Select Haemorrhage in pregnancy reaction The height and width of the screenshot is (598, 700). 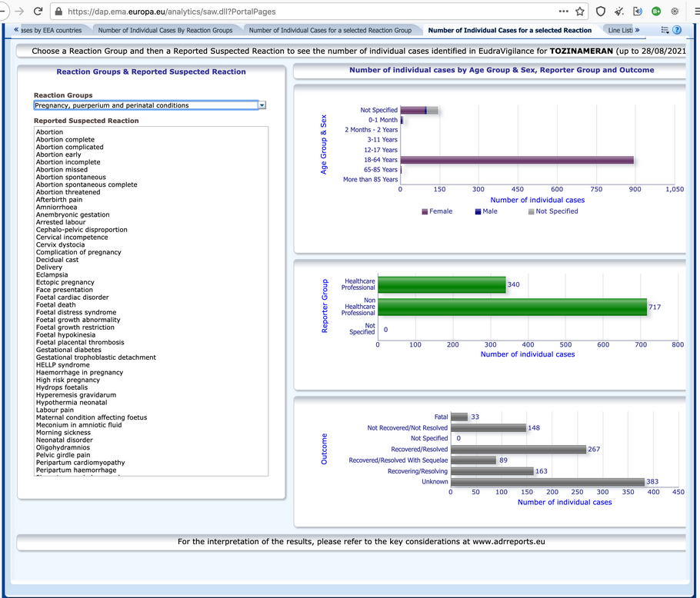point(79,372)
